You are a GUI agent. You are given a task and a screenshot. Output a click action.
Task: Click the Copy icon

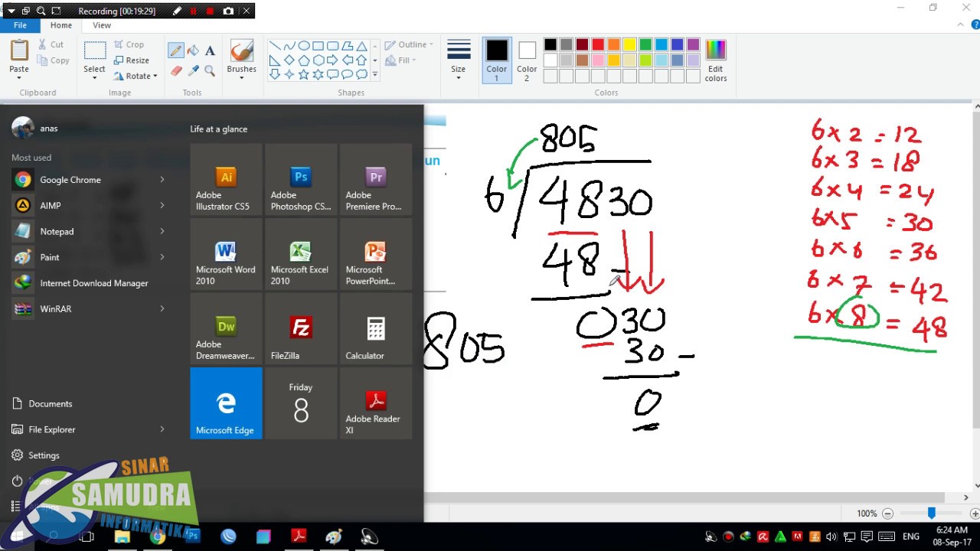point(42,60)
